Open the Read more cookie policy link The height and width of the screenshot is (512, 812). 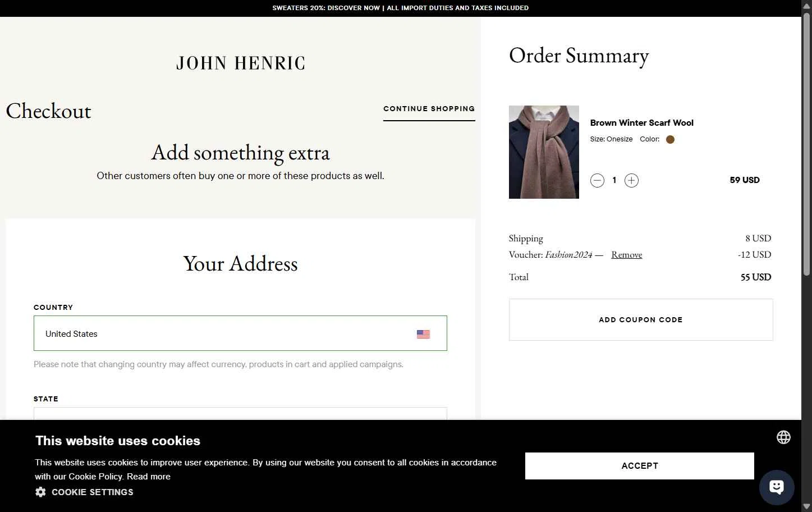[x=148, y=477]
